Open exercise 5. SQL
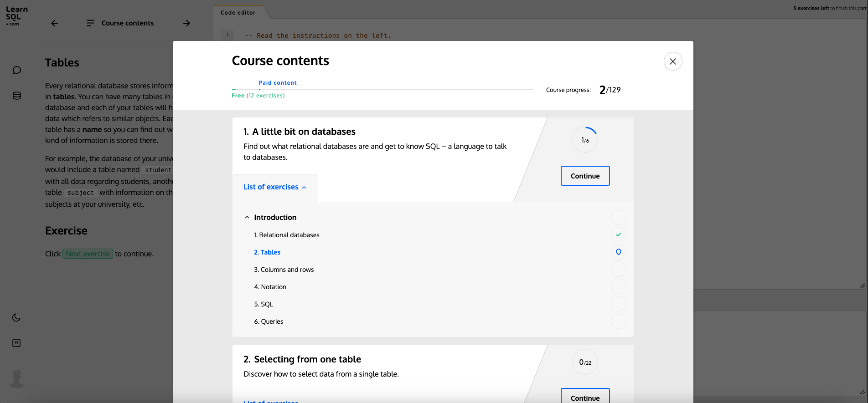The width and height of the screenshot is (868, 403). click(263, 304)
